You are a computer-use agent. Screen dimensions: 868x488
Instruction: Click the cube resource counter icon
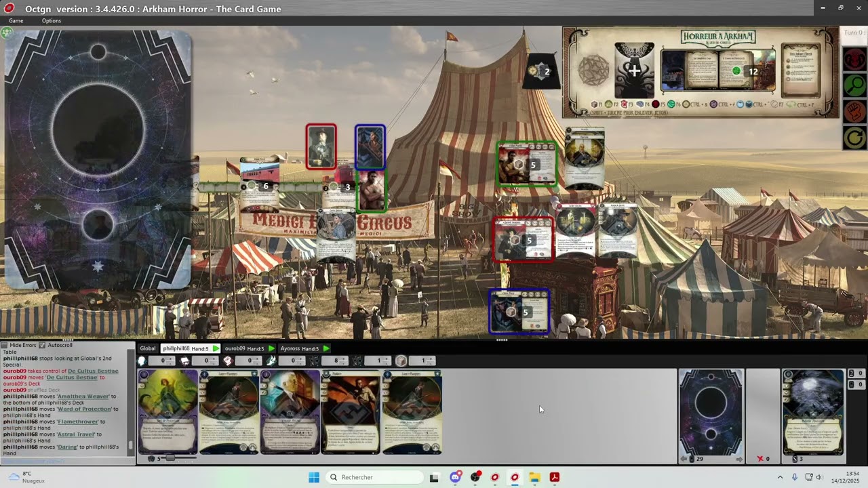click(x=401, y=361)
